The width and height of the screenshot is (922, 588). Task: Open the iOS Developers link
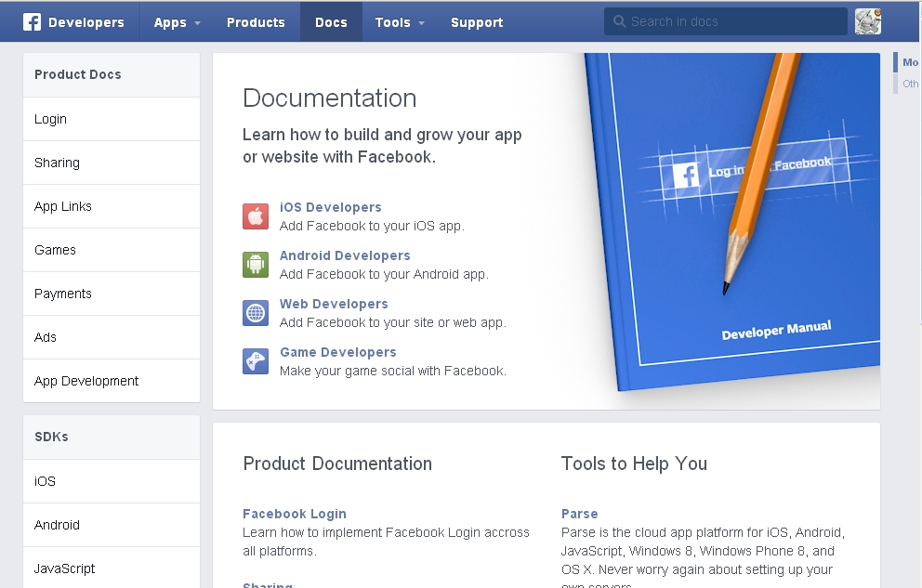331,207
